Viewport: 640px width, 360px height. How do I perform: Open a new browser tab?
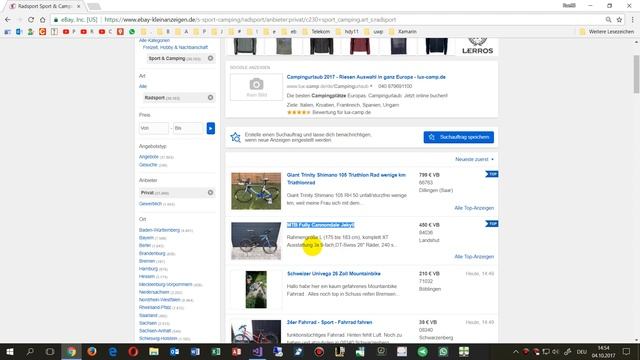[x=94, y=6]
